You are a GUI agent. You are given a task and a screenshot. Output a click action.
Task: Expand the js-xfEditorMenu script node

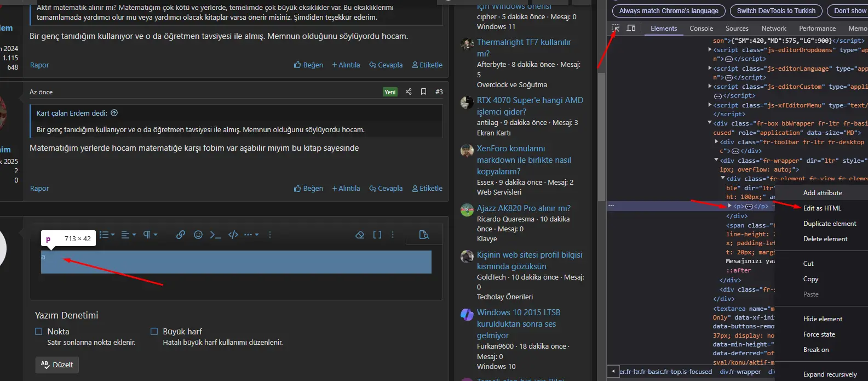click(710, 105)
